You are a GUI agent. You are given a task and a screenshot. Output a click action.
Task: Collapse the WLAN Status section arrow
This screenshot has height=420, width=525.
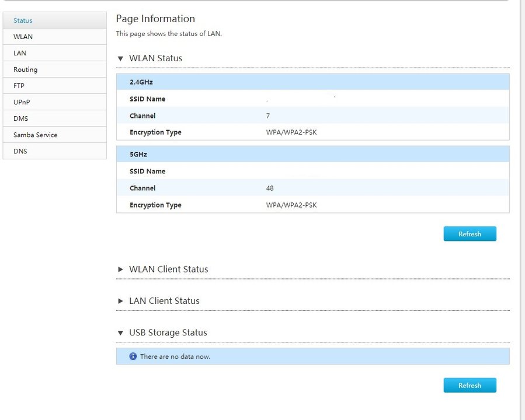tap(121, 58)
